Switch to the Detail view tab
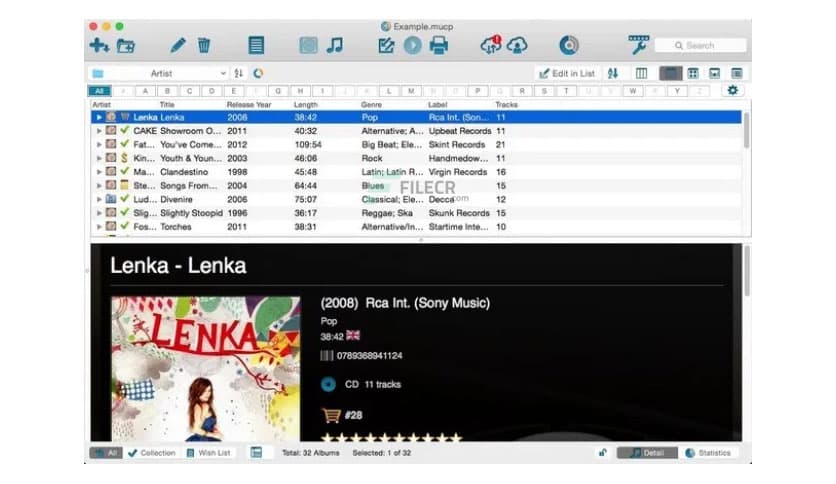This screenshot has width=836, height=484. (x=647, y=453)
